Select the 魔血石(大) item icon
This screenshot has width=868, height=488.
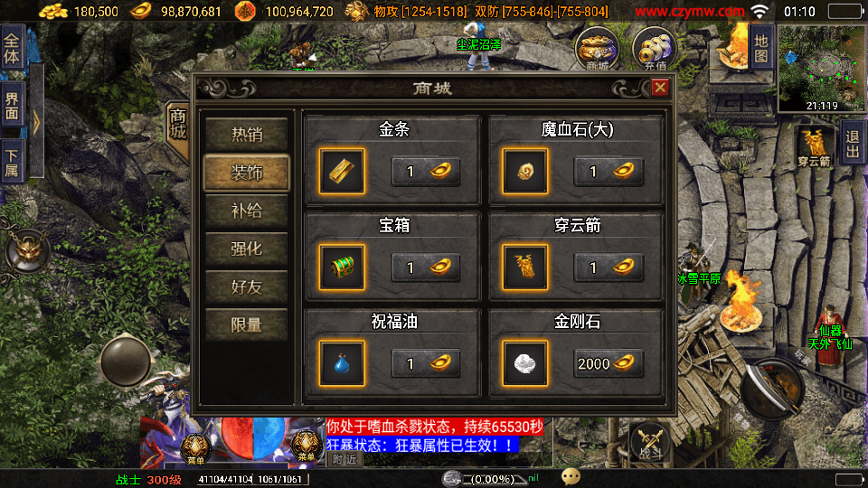(524, 172)
